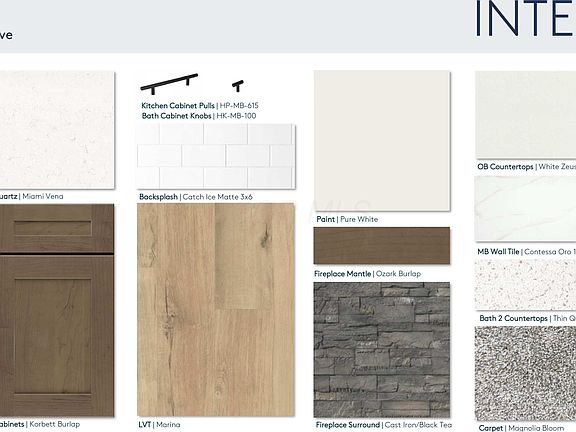Select the Pure White paint swatch
The height and width of the screenshot is (432, 576).
382,141
